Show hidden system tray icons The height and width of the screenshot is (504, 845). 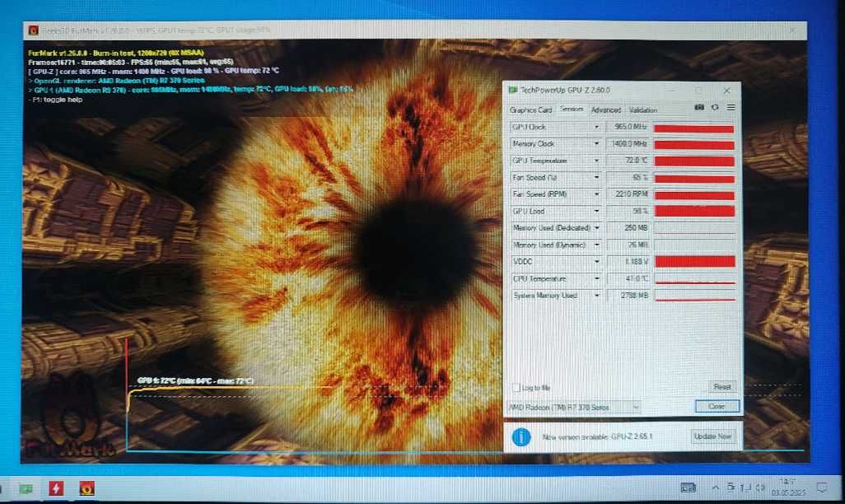(x=715, y=488)
